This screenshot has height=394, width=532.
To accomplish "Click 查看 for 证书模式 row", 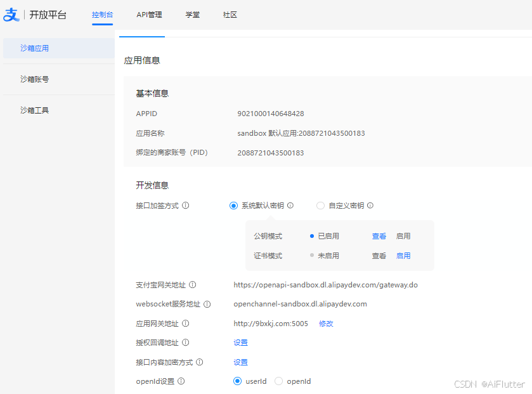I will pyautogui.click(x=379, y=256).
